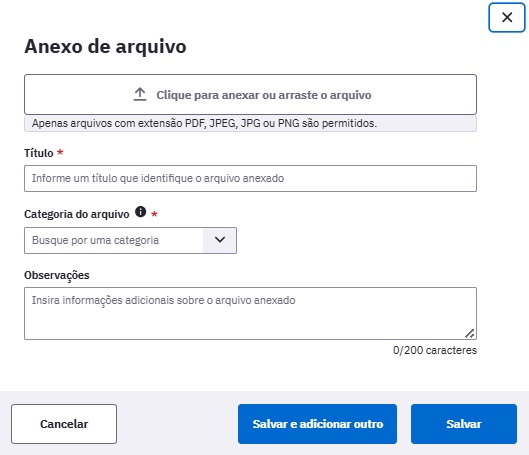529x455 pixels.
Task: Click the Categoria do arquivo label
Action: tap(77, 214)
